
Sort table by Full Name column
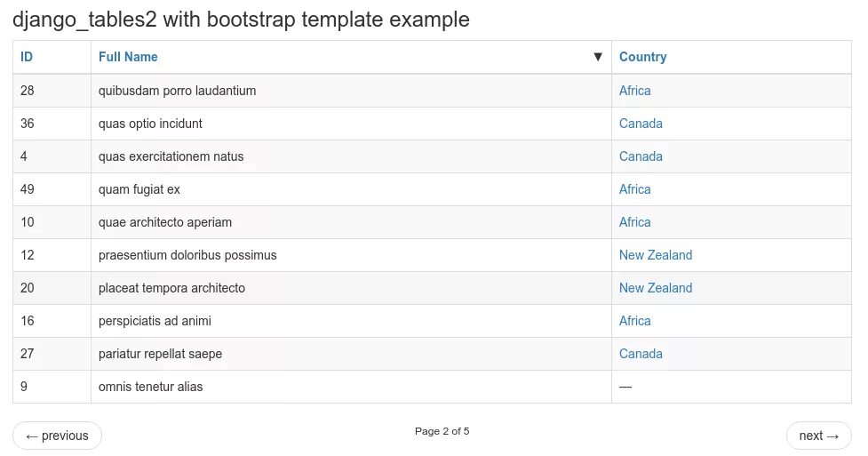tap(128, 57)
